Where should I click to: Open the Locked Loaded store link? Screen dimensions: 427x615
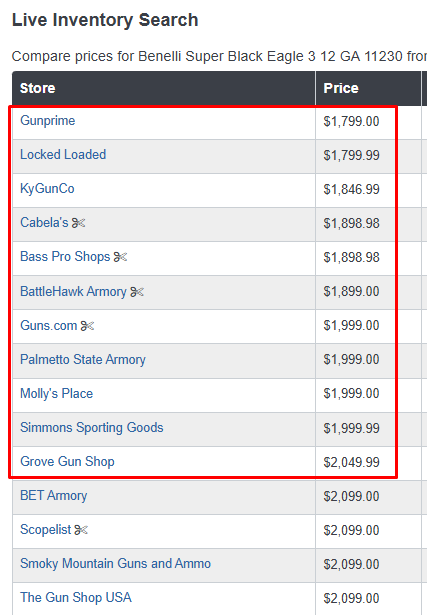click(x=63, y=155)
